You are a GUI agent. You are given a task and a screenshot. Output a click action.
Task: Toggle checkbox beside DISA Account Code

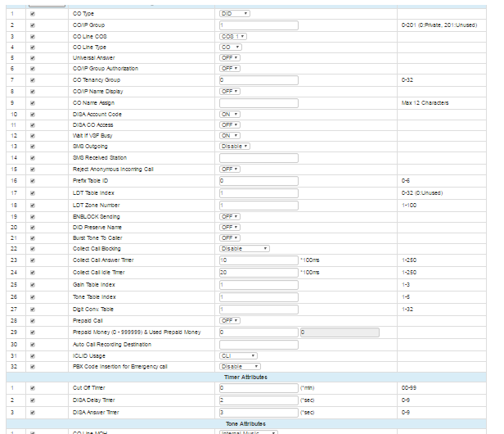pos(33,114)
